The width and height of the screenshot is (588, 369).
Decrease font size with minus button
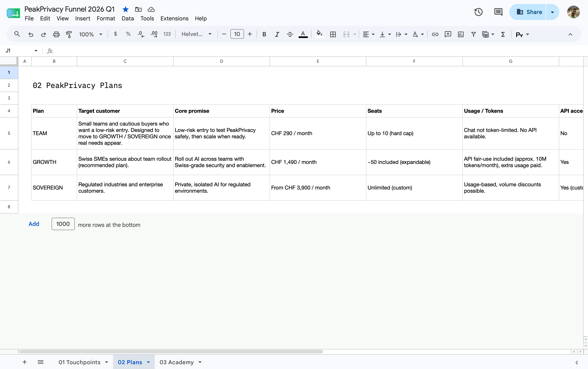pyautogui.click(x=224, y=34)
